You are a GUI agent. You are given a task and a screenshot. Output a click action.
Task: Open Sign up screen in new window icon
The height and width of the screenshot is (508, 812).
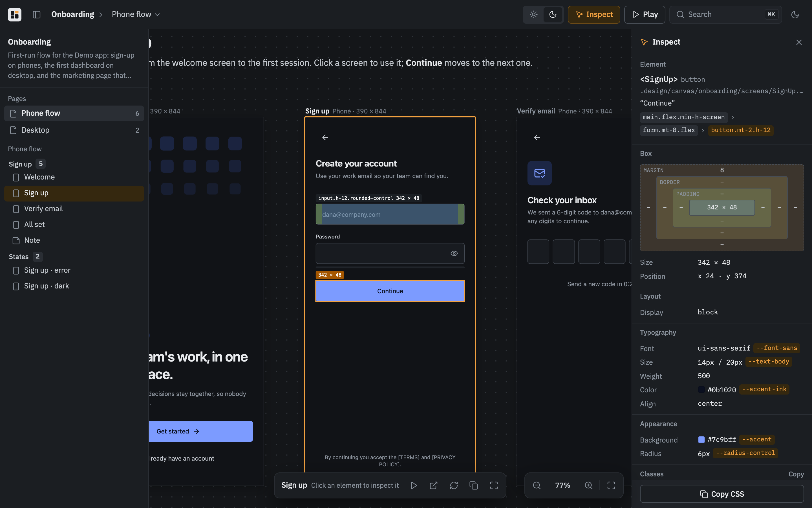434,485
